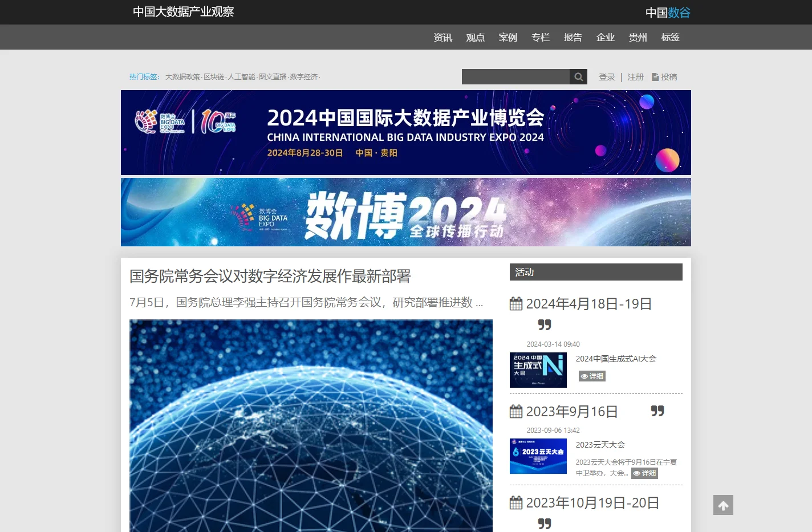Click the 登录 link
Image resolution: width=812 pixels, height=532 pixels.
[607, 77]
